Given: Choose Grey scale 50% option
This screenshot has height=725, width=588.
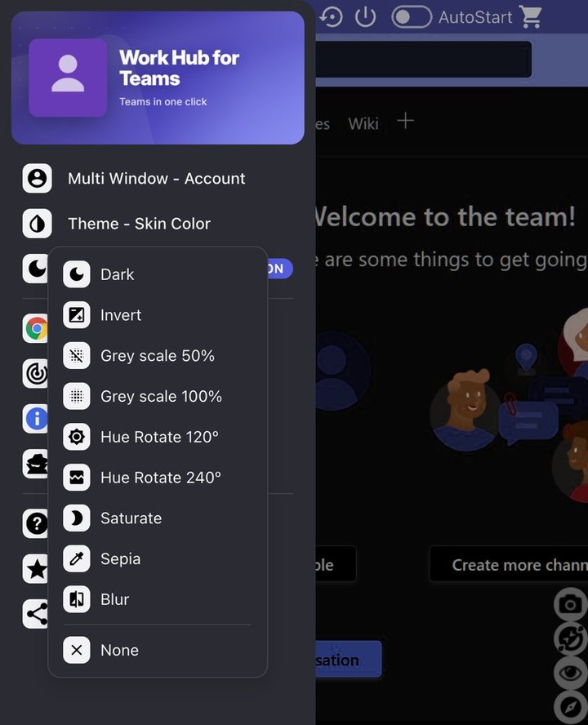Looking at the screenshot, I should [x=158, y=356].
